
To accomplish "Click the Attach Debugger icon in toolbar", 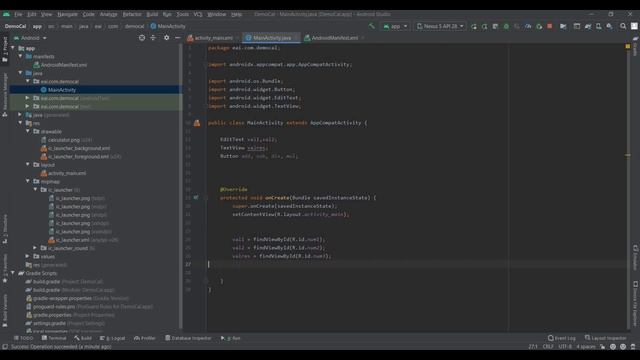I will (x=539, y=26).
